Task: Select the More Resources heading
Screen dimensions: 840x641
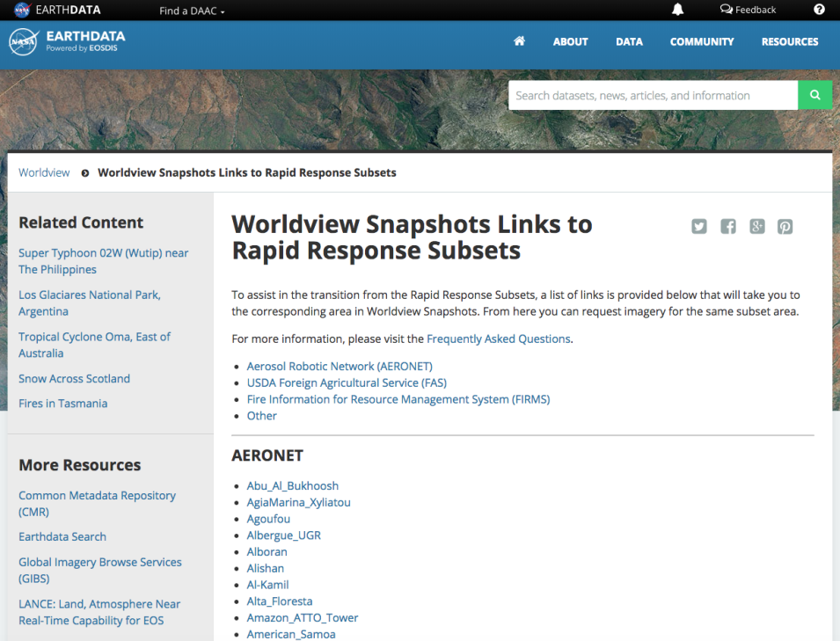Action: point(80,465)
